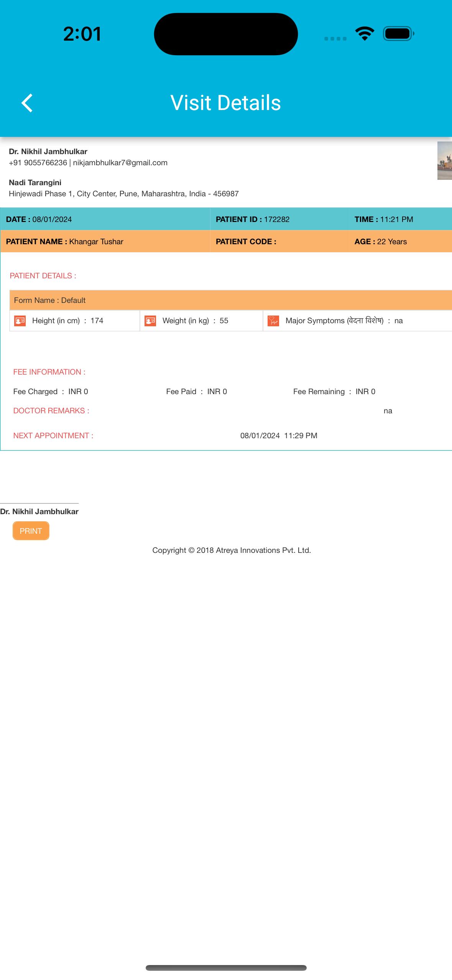Select the Fee Charged : INR 0 text

pyautogui.click(x=51, y=391)
